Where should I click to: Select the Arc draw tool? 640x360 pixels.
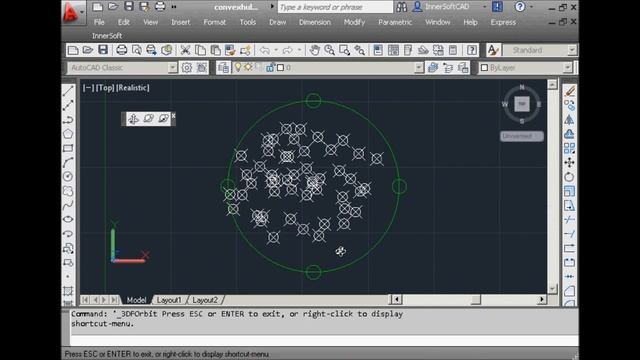(68, 162)
